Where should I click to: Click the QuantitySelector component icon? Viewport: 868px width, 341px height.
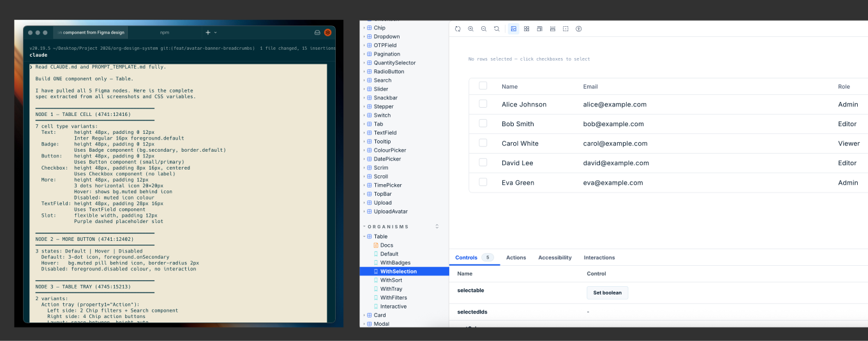pyautogui.click(x=370, y=63)
